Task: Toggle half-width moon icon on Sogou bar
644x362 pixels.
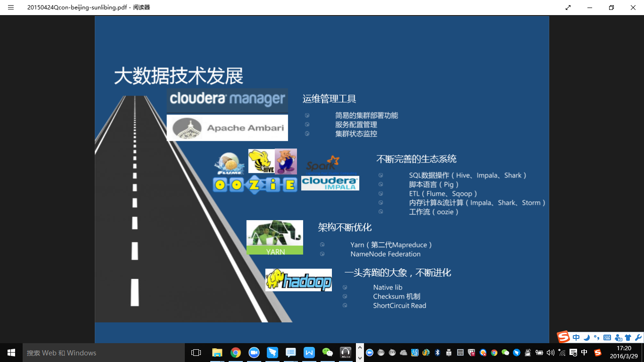Action: pos(587,337)
